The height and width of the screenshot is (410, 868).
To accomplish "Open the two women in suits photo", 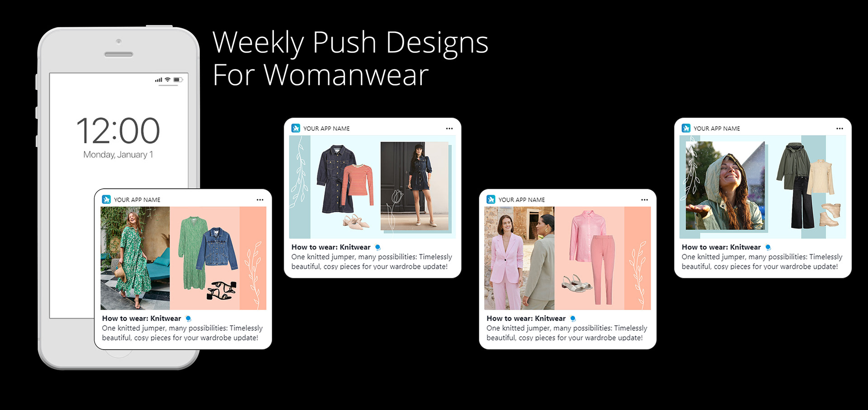I will [x=519, y=258].
